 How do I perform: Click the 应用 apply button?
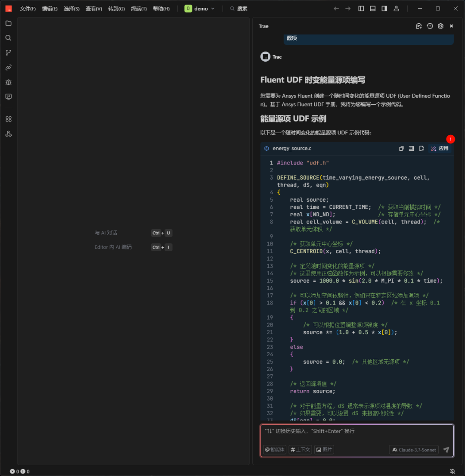(440, 149)
